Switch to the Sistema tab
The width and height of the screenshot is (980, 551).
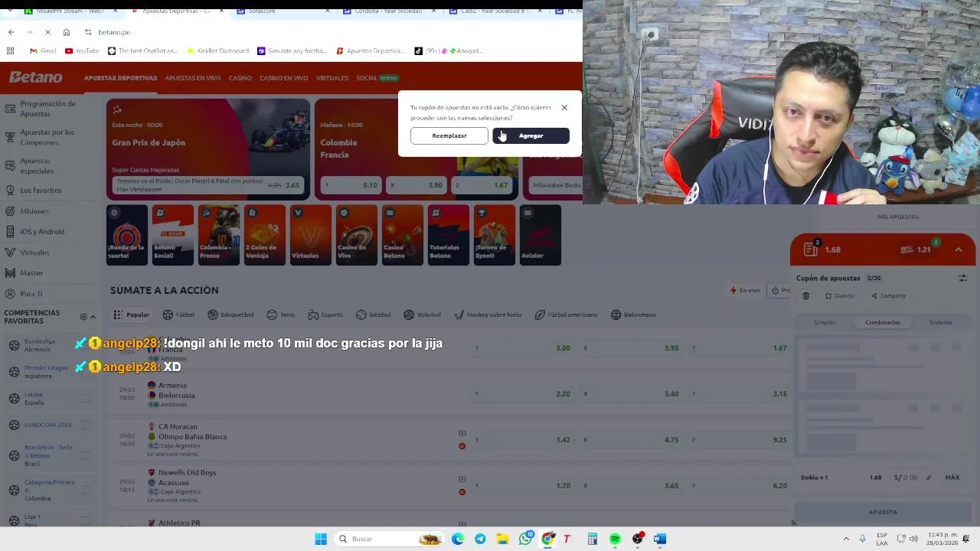941,322
